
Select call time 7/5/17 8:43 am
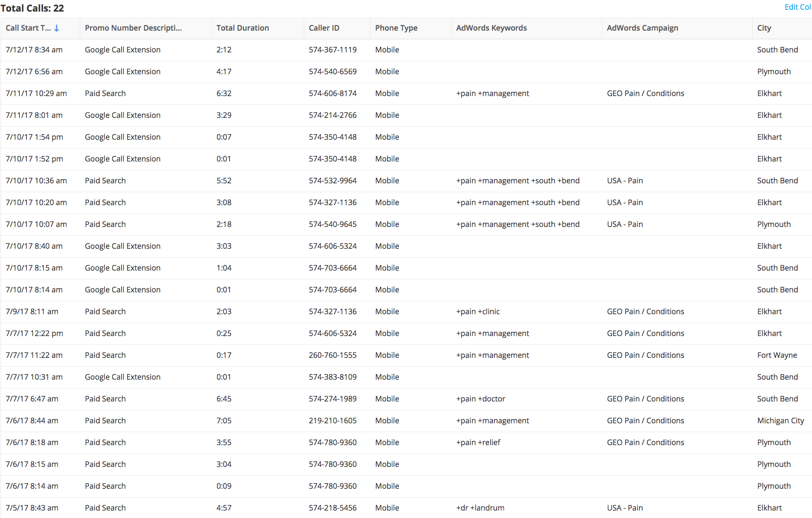32,508
